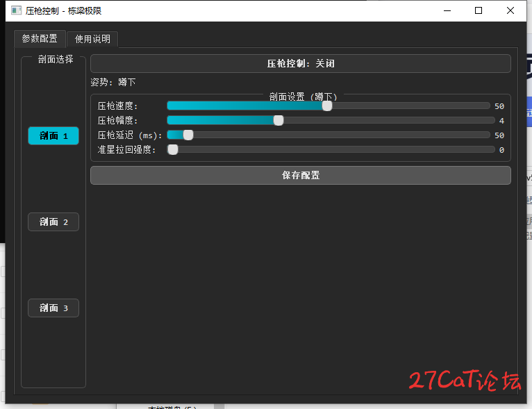Screen dimensions: 532x409
Task: Click the 压枪延迟 (ms) slider handle
Action: (188, 135)
